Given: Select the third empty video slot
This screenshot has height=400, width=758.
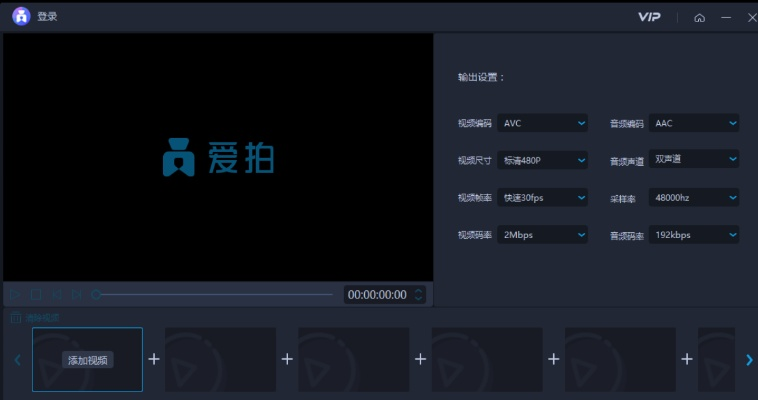Looking at the screenshot, I should [354, 359].
